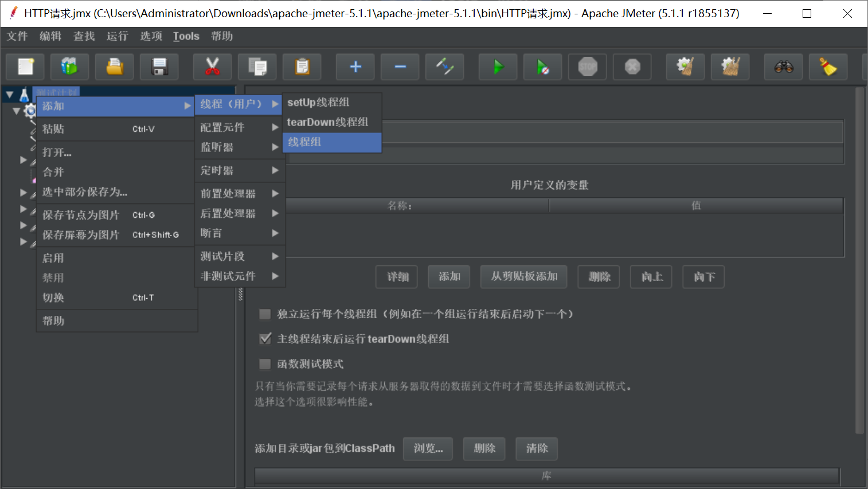Expand 测试片段 submenu

click(240, 256)
